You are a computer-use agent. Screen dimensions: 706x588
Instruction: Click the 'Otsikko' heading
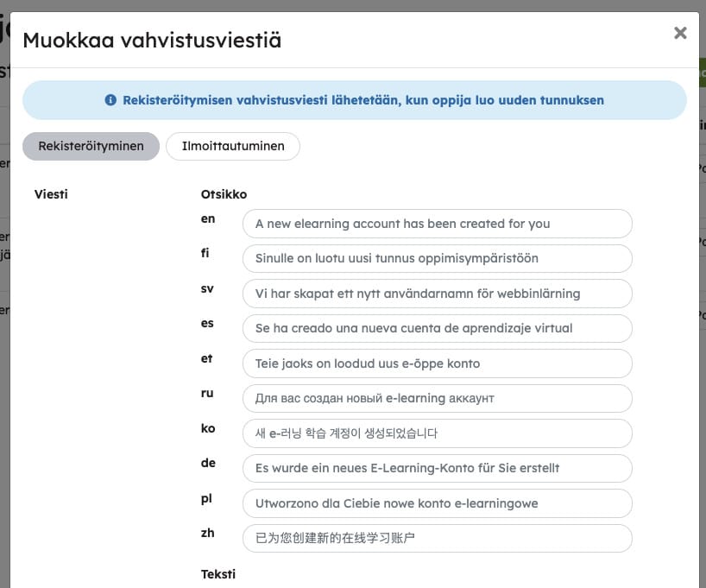click(x=224, y=194)
